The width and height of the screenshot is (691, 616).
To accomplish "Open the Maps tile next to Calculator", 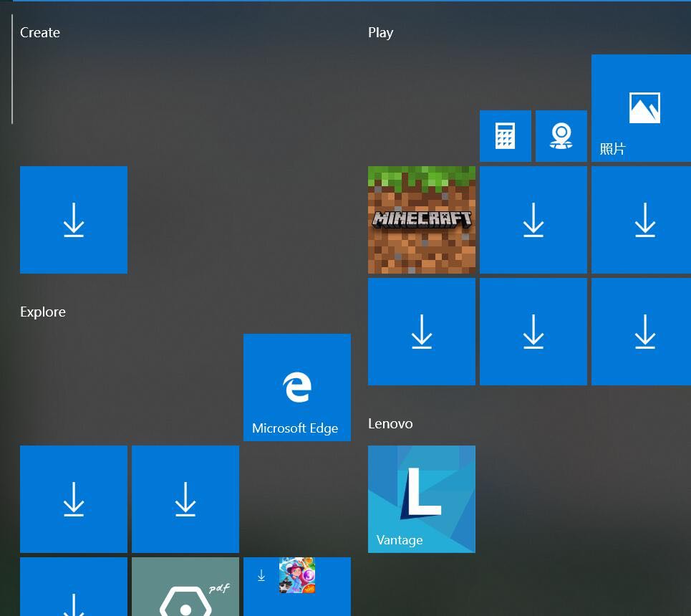I will pyautogui.click(x=561, y=136).
